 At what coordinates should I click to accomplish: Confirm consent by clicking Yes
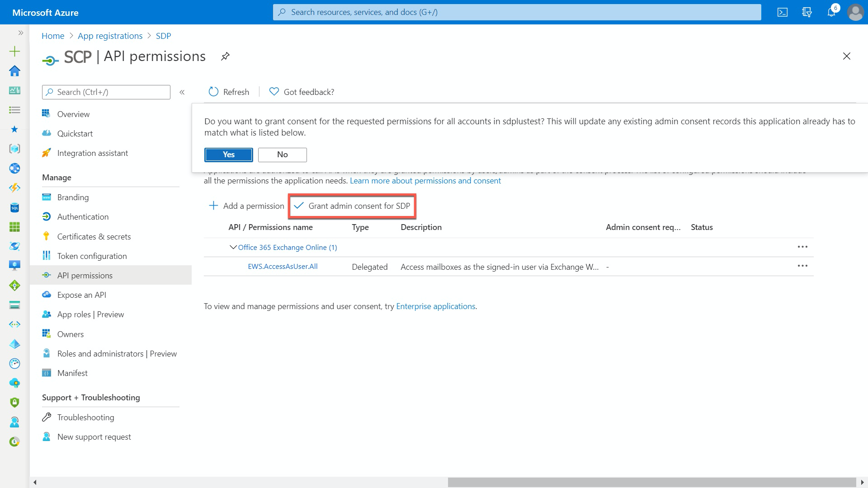[x=228, y=155]
